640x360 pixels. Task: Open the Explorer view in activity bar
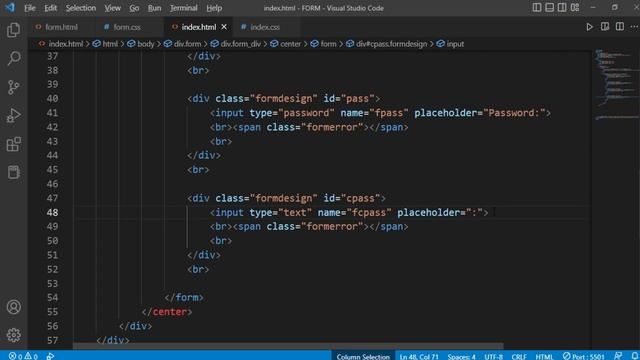13,30
